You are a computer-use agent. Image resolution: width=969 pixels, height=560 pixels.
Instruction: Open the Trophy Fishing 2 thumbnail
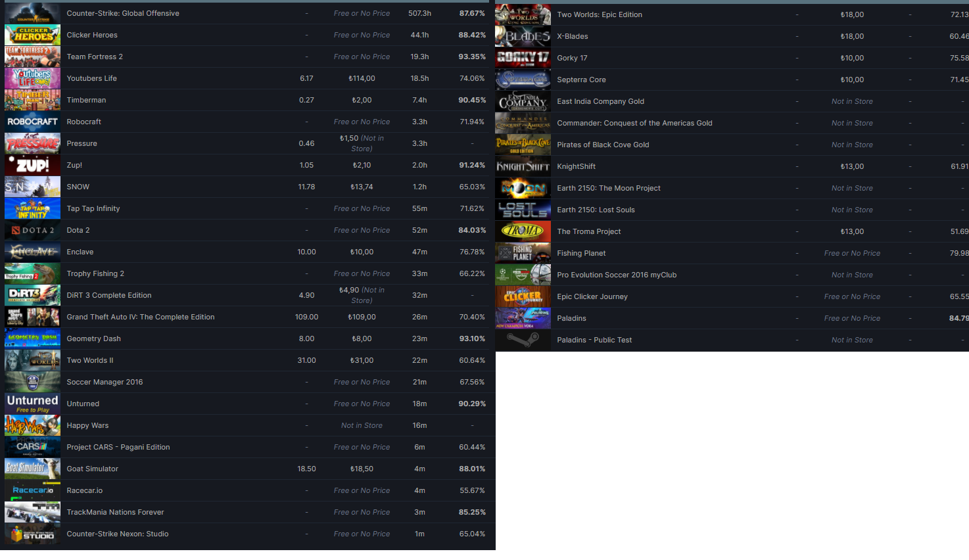click(x=32, y=273)
